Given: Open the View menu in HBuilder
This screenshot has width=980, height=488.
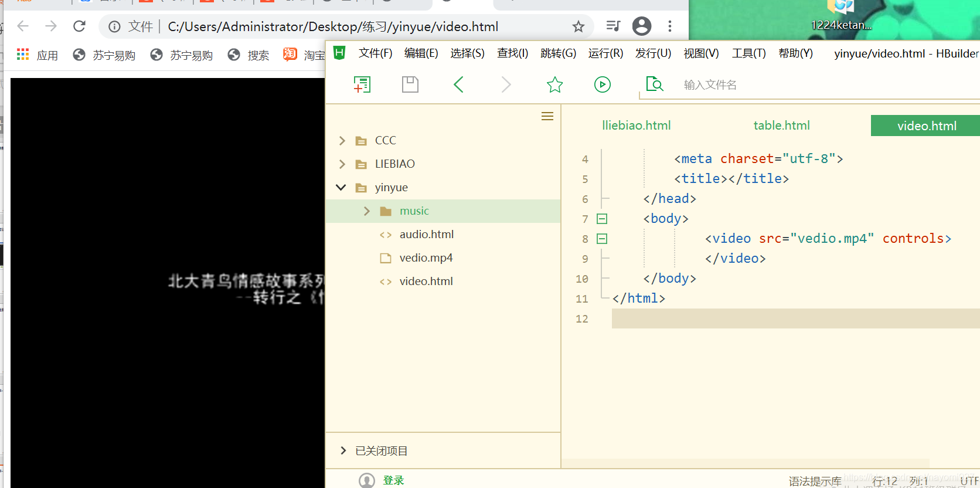Looking at the screenshot, I should click(701, 53).
